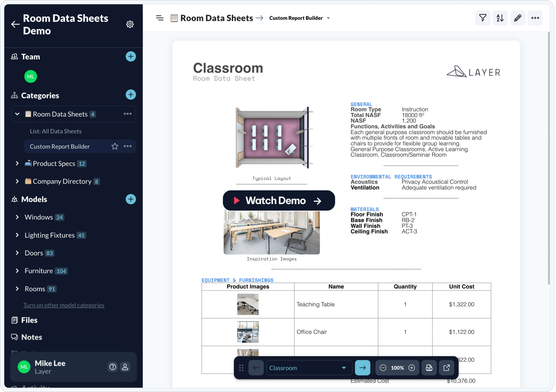This screenshot has width=556, height=392.
Task: Add a team member with plus icon
Action: coord(131,56)
